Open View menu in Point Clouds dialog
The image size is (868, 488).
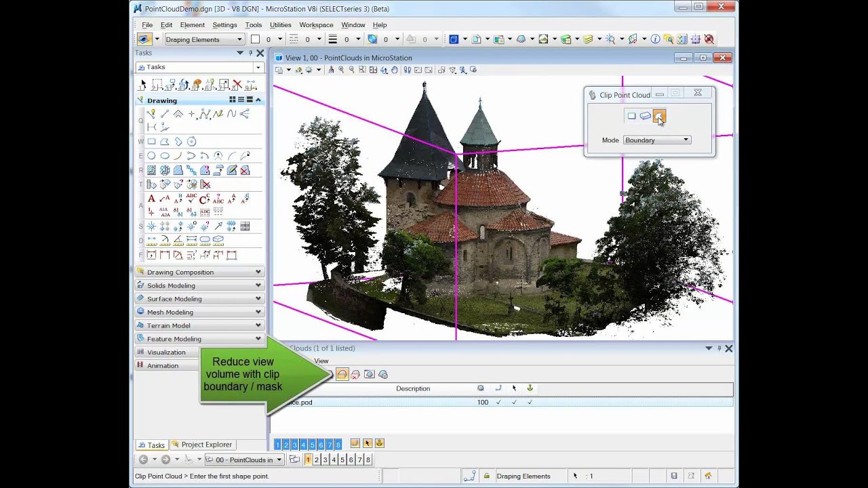[x=321, y=361]
